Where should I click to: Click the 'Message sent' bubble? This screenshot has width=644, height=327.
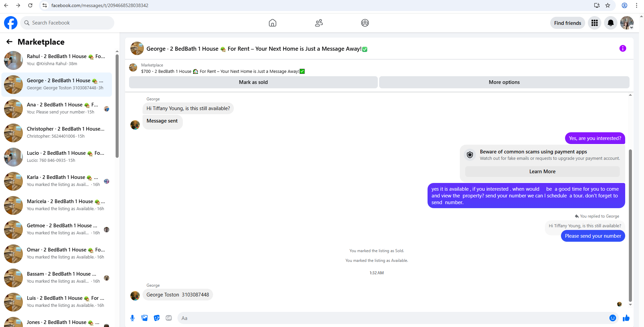tap(162, 122)
